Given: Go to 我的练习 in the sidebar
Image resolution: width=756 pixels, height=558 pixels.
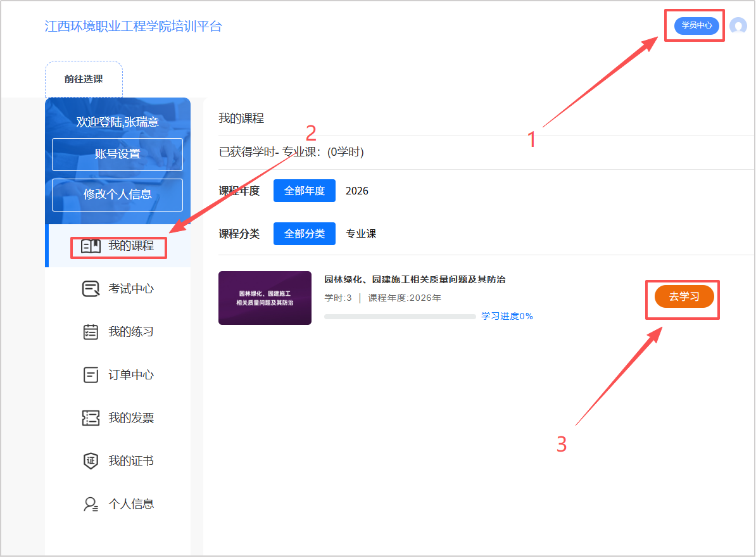Looking at the screenshot, I should pyautogui.click(x=118, y=332).
